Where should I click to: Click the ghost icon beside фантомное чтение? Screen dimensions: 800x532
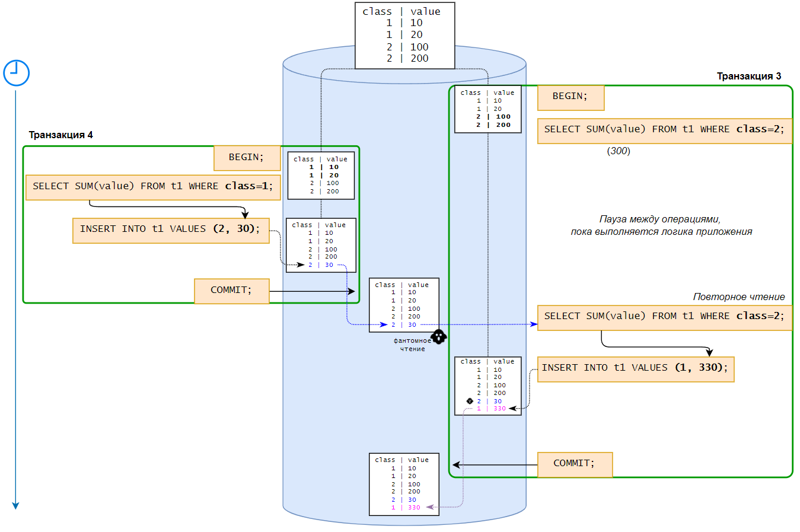pyautogui.click(x=438, y=337)
